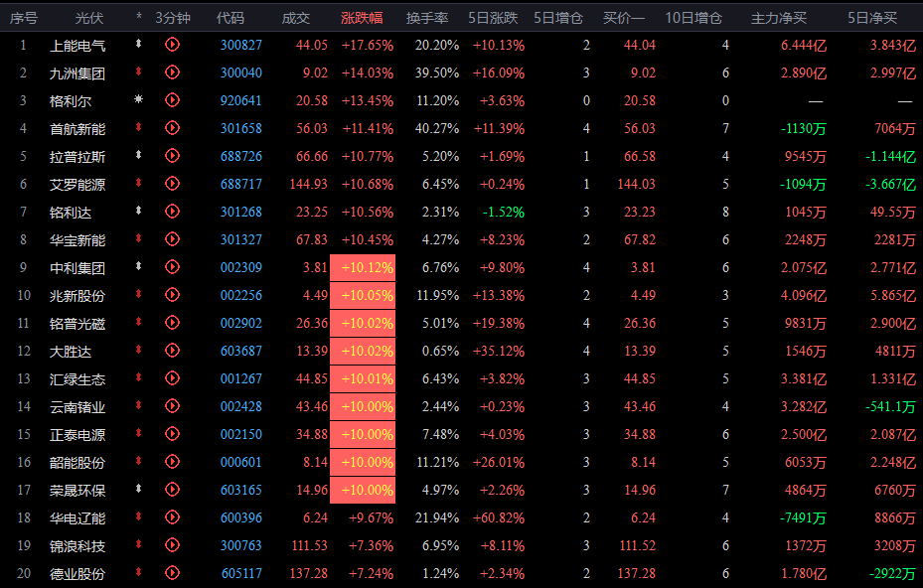The image size is (923, 588).
Task: Click the asterisk marker next to 格利尔
Action: pyautogui.click(x=139, y=100)
